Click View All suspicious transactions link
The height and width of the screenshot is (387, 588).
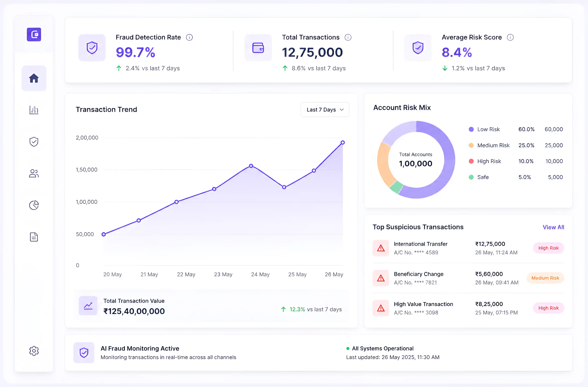point(553,227)
